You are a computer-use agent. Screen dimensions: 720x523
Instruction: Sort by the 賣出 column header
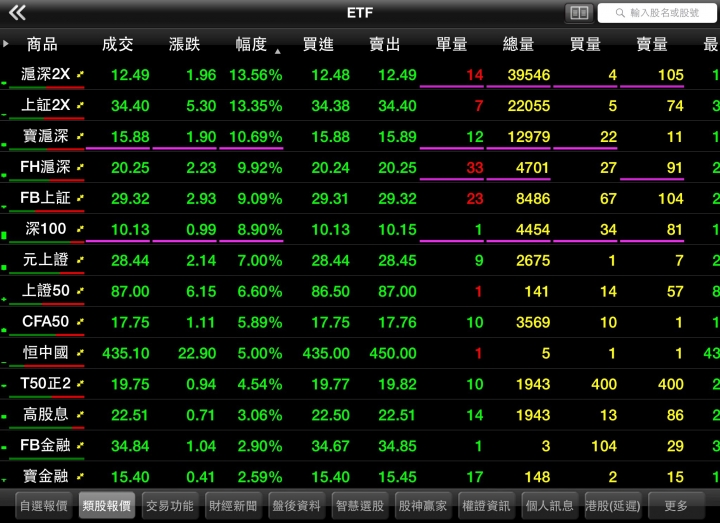(385, 44)
